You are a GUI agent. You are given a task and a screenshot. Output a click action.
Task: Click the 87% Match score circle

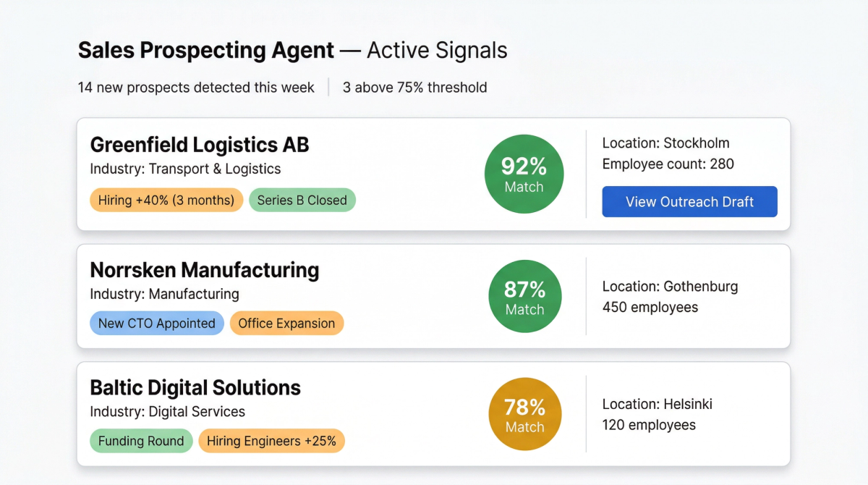click(x=525, y=297)
